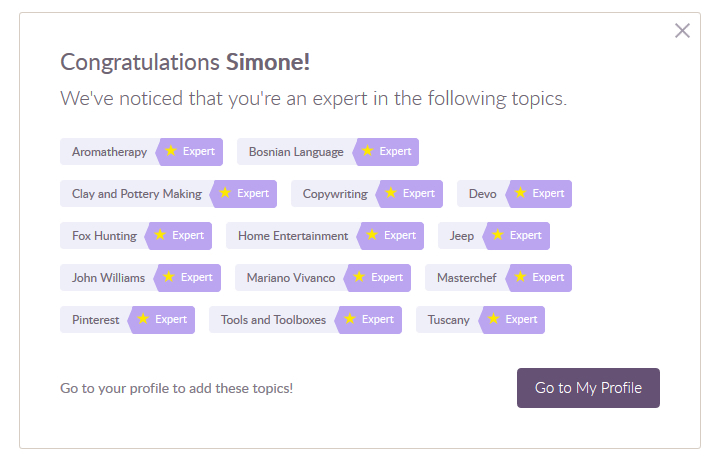Click the star icon beside Home Entertainment
Image resolution: width=720 pixels, height=460 pixels.
point(372,236)
